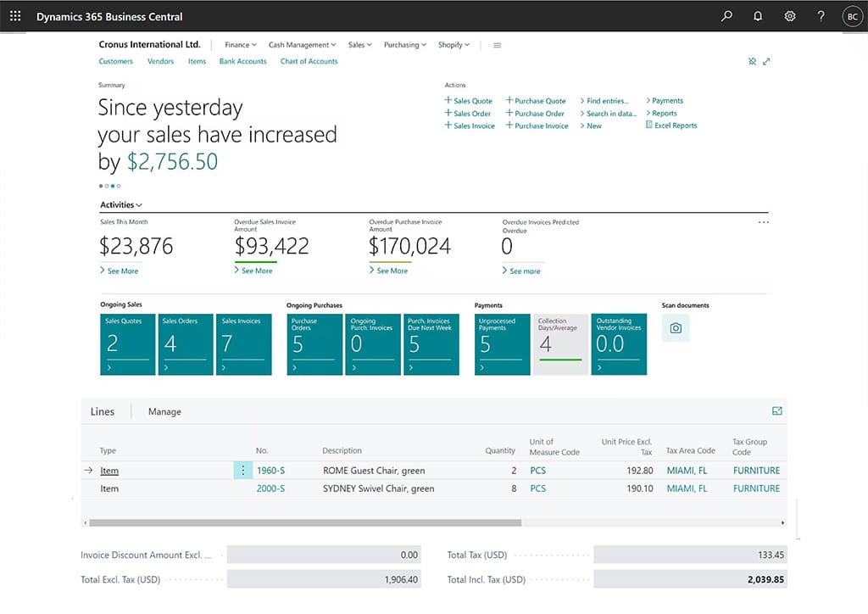
Task: Open item number 2000-S
Action: 270,488
